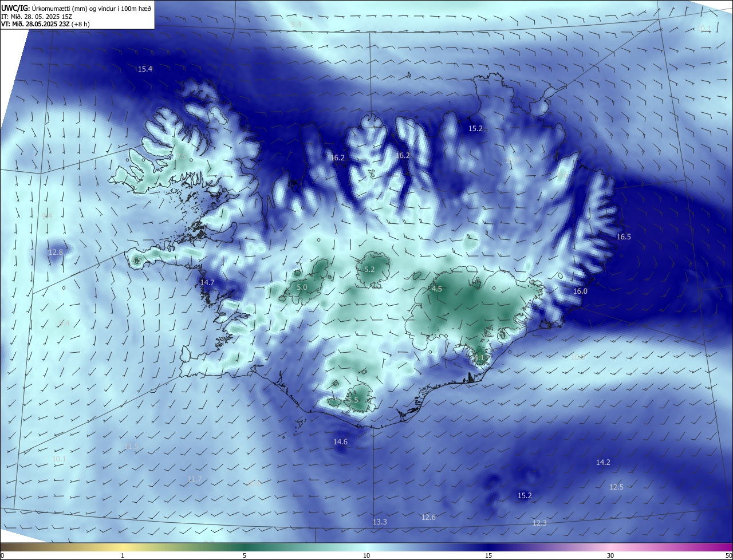The width and height of the screenshot is (733, 560).
Task: Click the 14.6 value south of coast
Action: pos(340,441)
